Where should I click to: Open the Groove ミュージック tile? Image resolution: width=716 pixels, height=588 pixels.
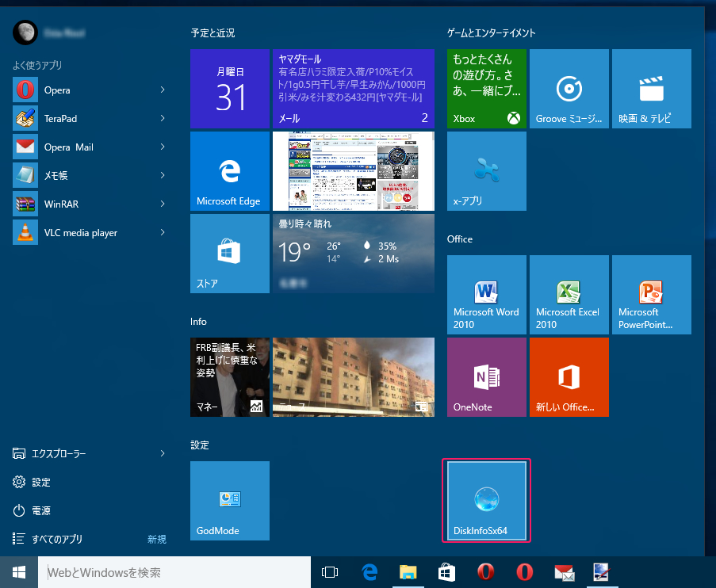pos(569,89)
